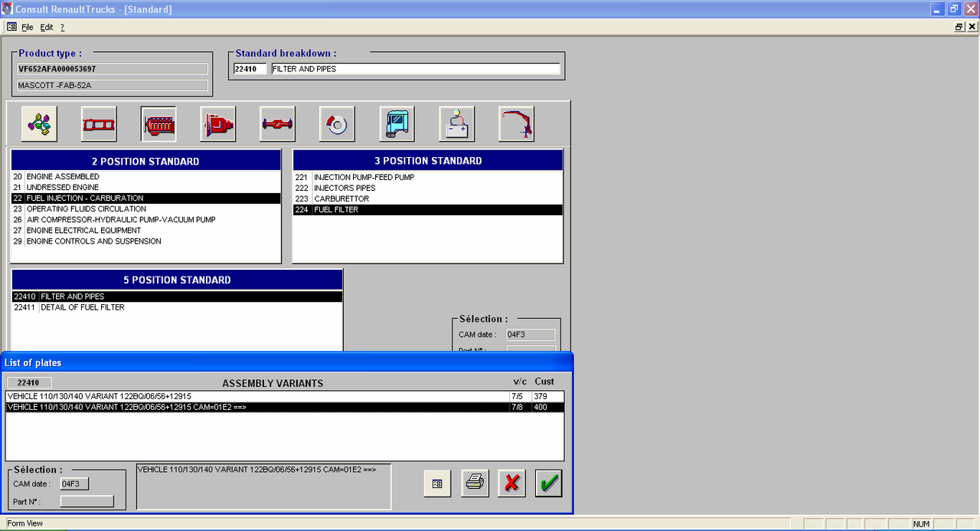Image resolution: width=980 pixels, height=531 pixels.
Task: Select the chassis frame category icon
Action: click(x=99, y=123)
